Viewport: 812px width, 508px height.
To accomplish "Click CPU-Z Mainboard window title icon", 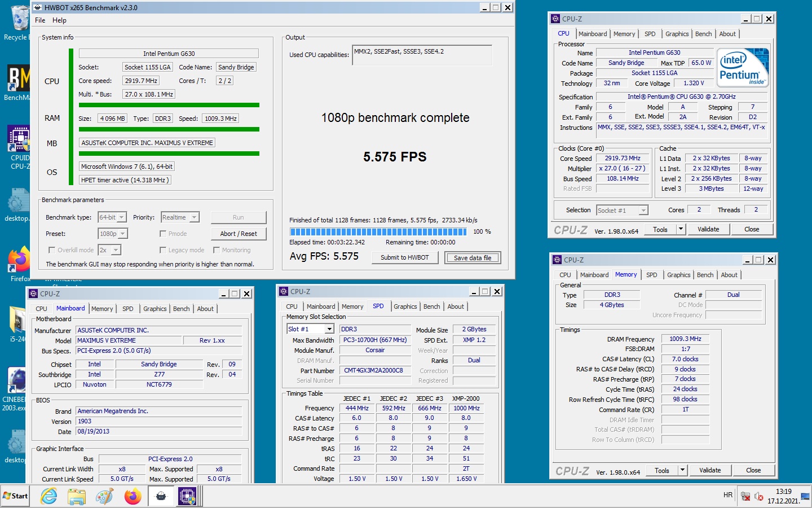I will 33,294.
